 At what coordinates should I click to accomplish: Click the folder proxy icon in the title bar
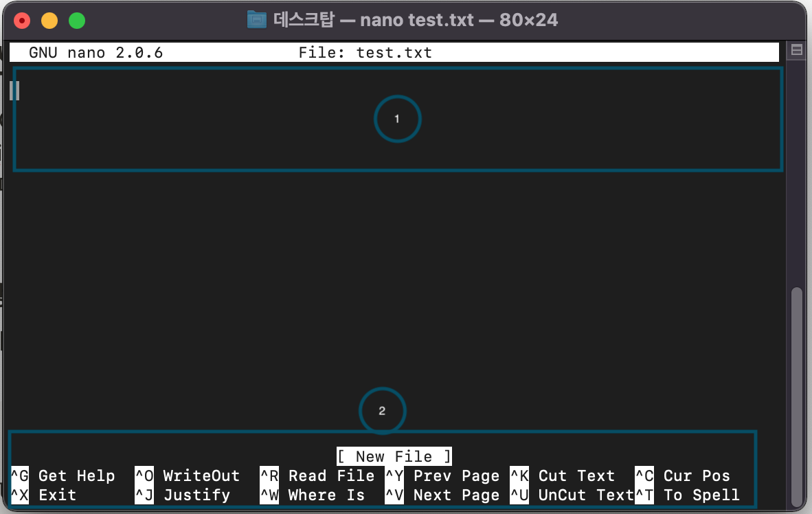(256, 20)
